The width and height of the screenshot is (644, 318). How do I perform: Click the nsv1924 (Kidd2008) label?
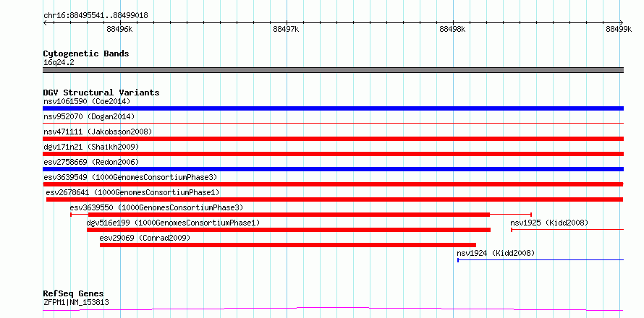click(496, 253)
